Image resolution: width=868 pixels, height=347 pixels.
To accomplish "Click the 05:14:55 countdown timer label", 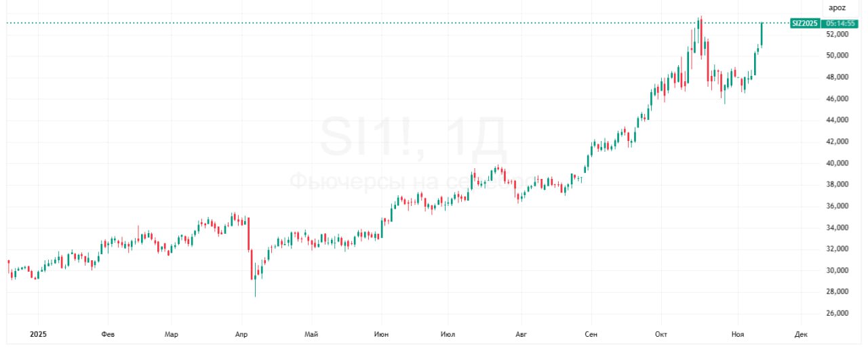I will point(840,23).
